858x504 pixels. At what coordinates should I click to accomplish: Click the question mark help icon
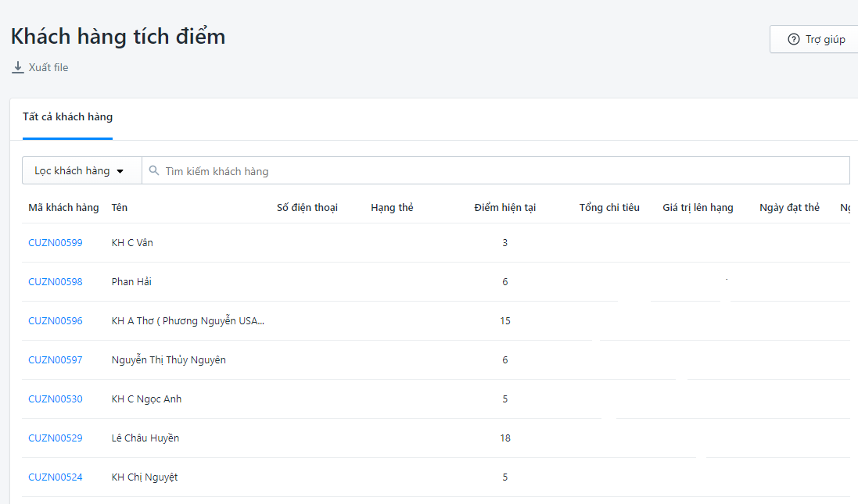pos(794,39)
